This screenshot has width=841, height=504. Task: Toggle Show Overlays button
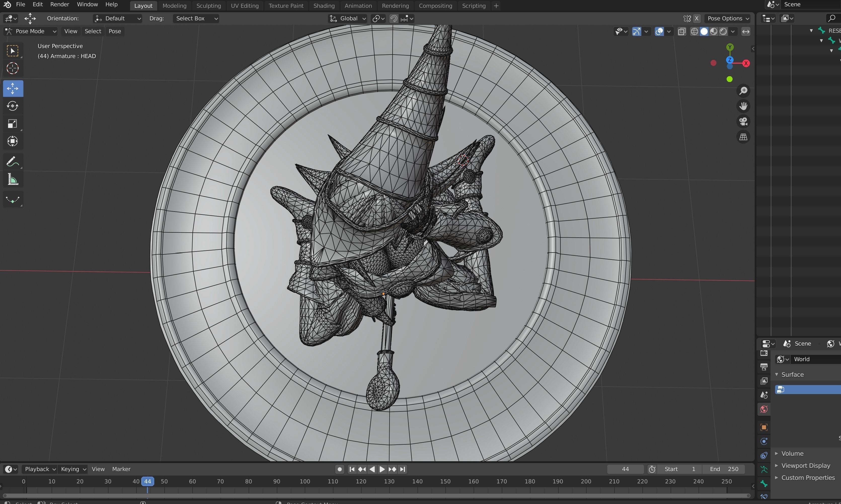point(659,32)
